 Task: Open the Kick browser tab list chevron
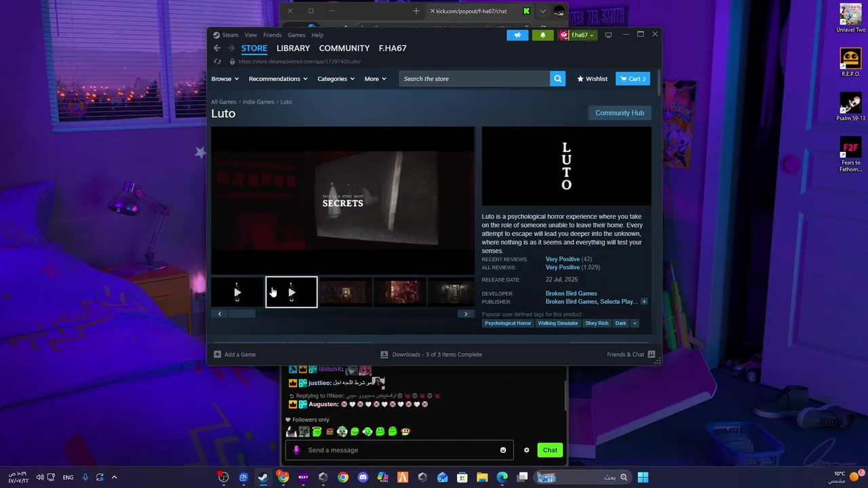pos(542,11)
